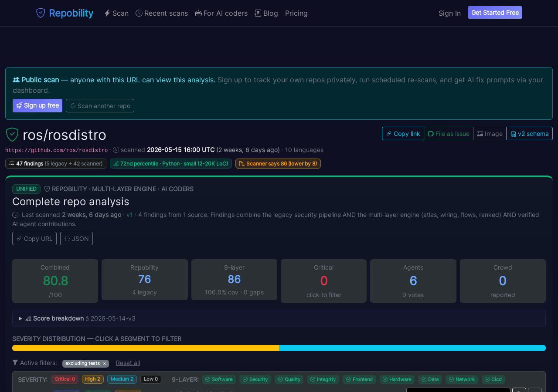Click the Sign up free button
The height and width of the screenshot is (392, 558).
pos(37,105)
